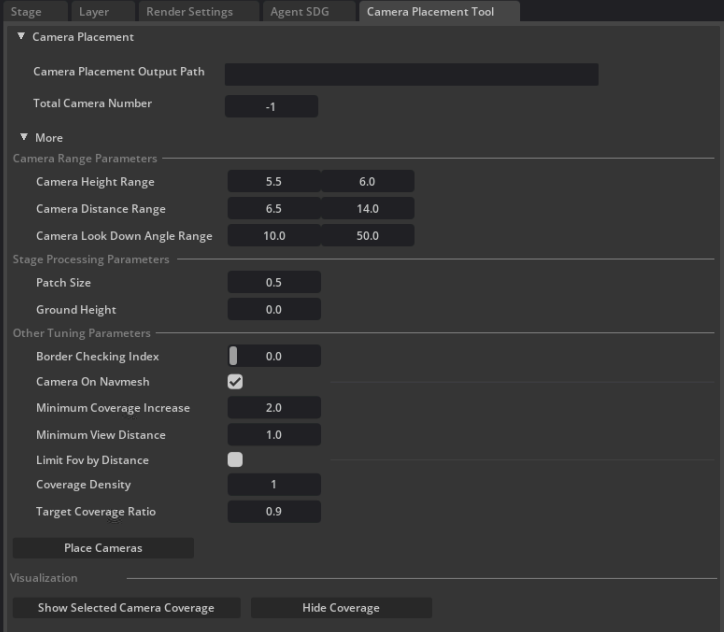Click the Border Checking Index slider
This screenshot has height=632, width=724.
tap(274, 356)
